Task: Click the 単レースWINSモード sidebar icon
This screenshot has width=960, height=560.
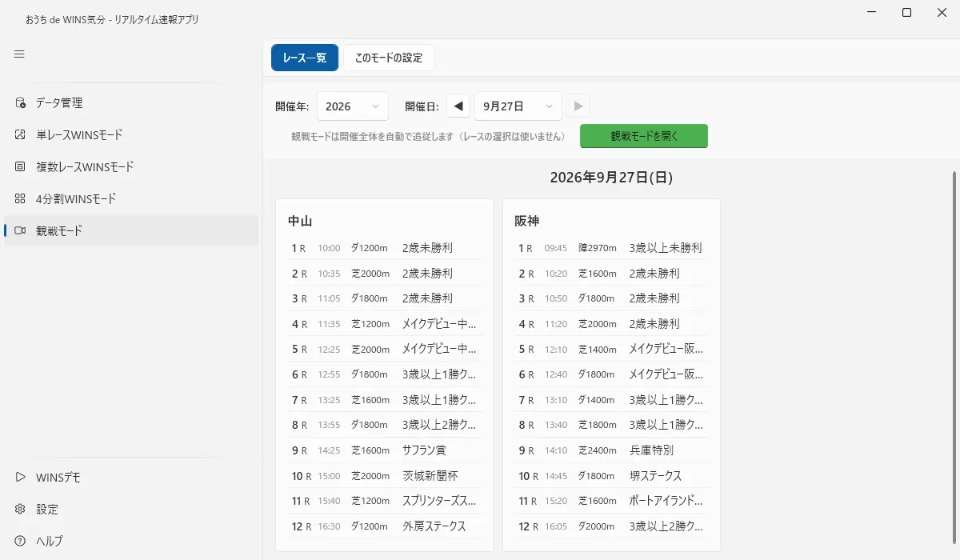Action: click(x=20, y=134)
